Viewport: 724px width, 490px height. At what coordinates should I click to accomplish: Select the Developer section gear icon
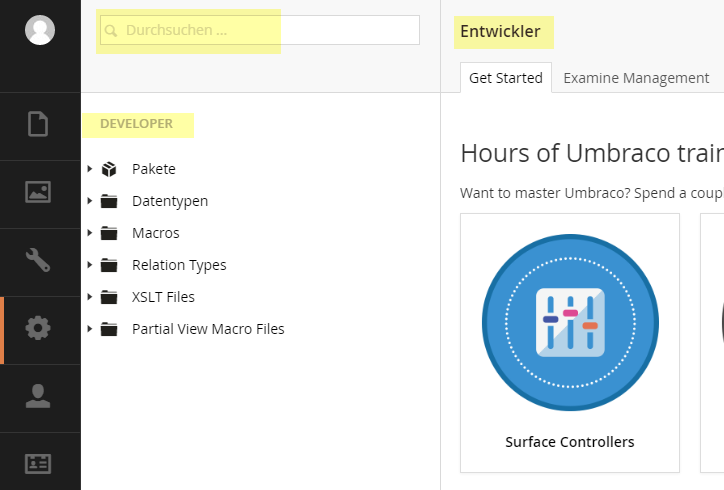tap(38, 328)
